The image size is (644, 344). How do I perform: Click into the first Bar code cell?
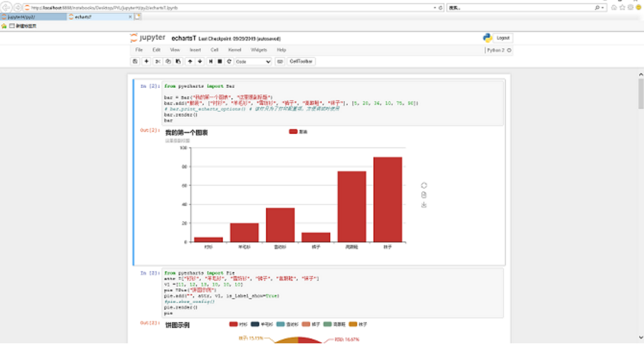[333, 103]
